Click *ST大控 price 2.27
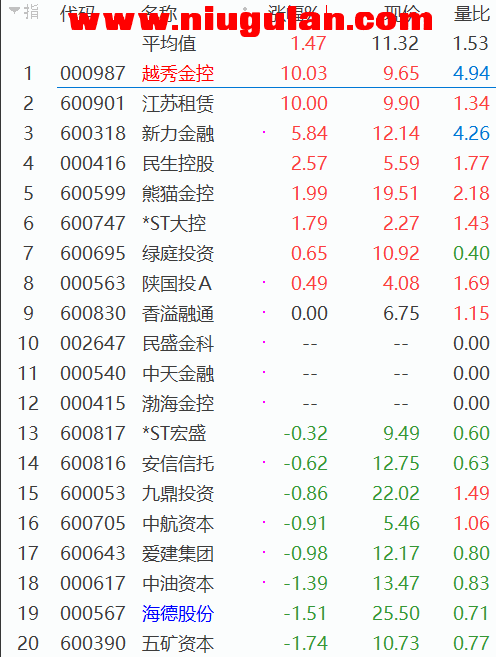Screen dimensions: 496x657 click(x=401, y=223)
